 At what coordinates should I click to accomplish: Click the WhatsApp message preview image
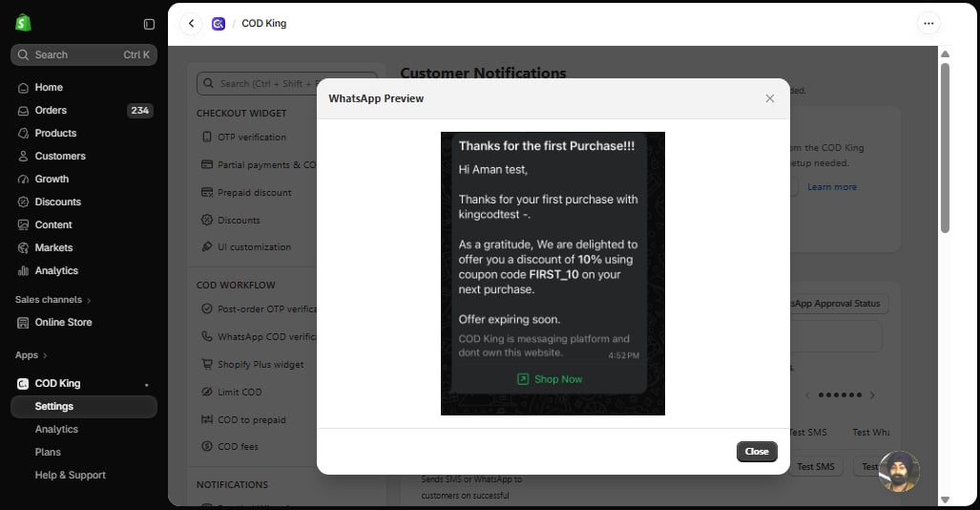pos(553,273)
